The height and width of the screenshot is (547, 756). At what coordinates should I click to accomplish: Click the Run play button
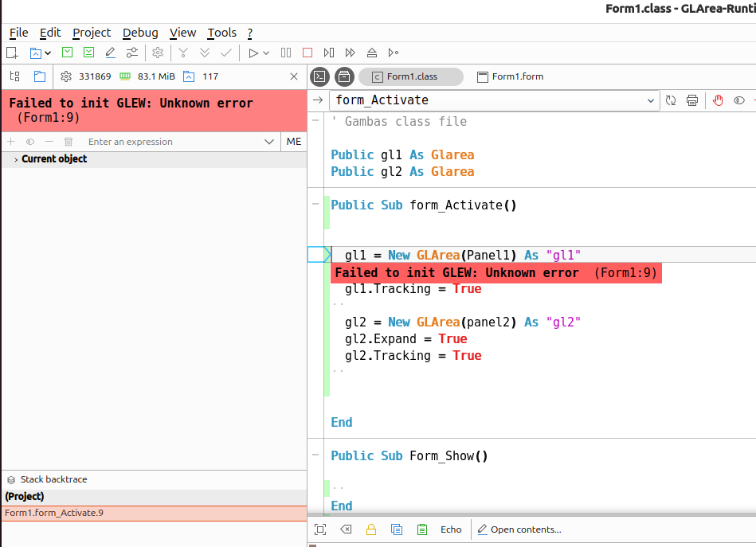(x=253, y=53)
